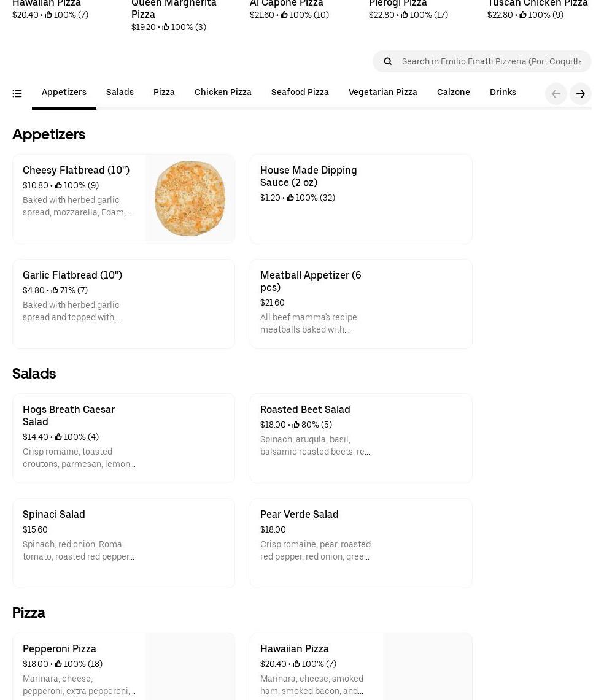Screen dimensions: 604x700
Task: Select the Hogs Breath Caesar Salad item
Action: pos(123,438)
